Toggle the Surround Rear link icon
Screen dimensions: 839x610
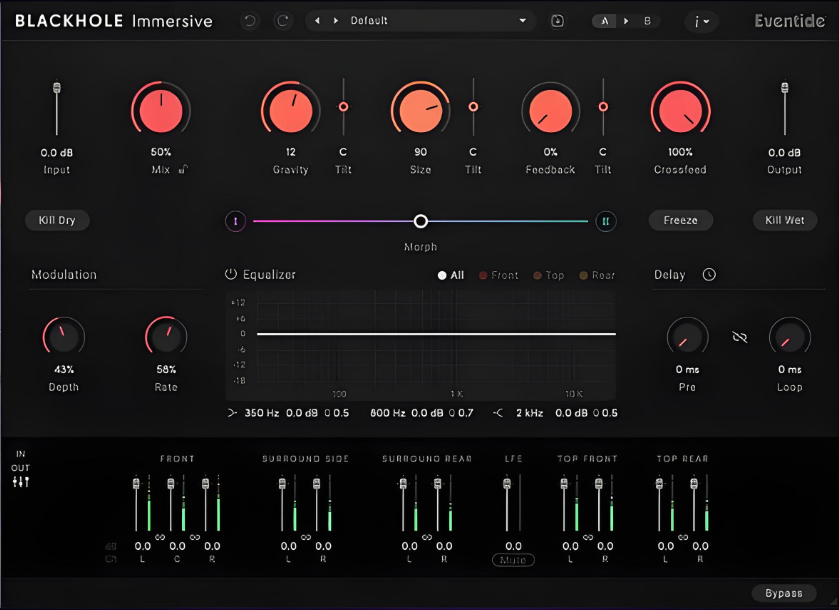(x=427, y=537)
